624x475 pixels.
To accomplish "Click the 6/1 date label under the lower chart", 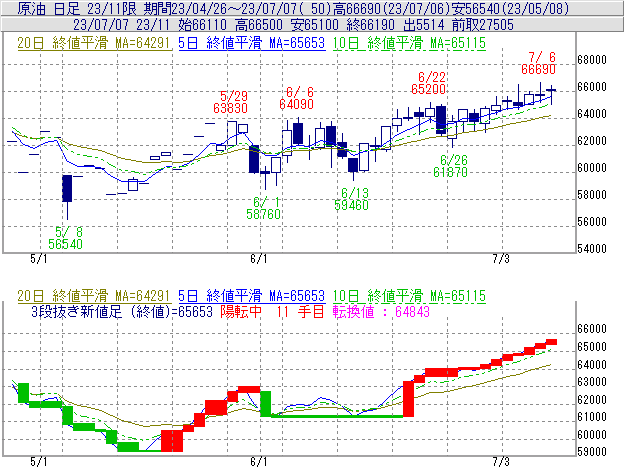I will [259, 462].
